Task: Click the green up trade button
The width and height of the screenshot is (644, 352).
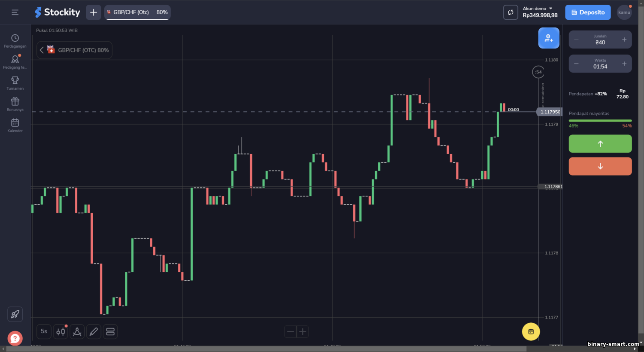Action: click(600, 144)
